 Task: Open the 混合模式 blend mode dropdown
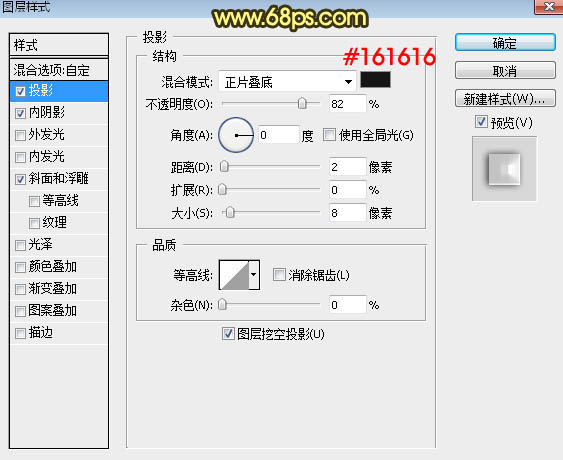[x=287, y=82]
